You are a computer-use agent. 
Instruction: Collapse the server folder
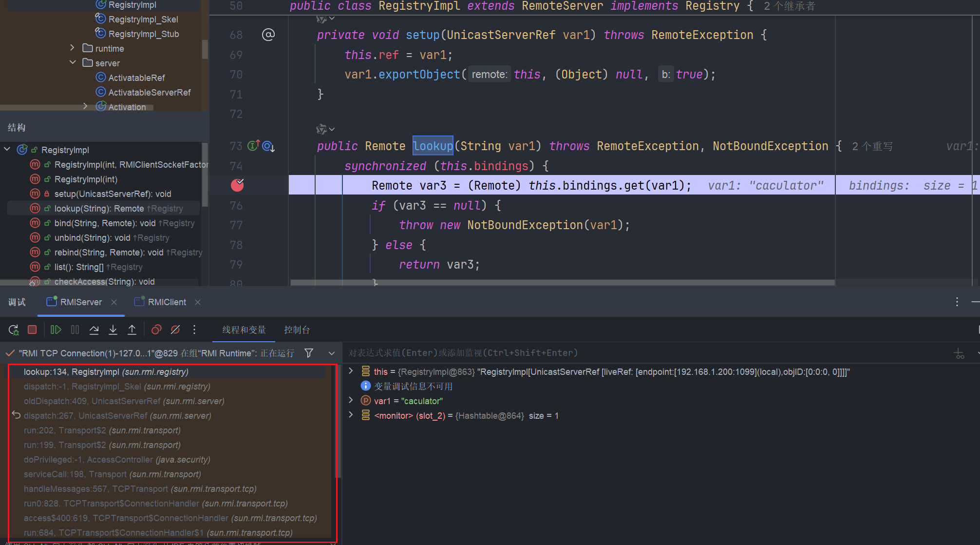pos(72,63)
